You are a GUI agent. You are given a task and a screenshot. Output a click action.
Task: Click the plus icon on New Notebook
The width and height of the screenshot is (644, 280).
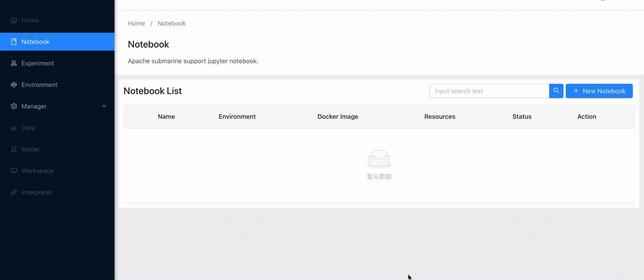(x=576, y=91)
